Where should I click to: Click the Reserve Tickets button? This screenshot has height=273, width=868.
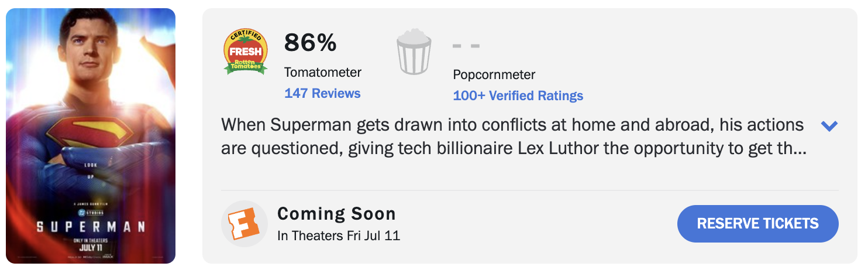click(x=758, y=224)
